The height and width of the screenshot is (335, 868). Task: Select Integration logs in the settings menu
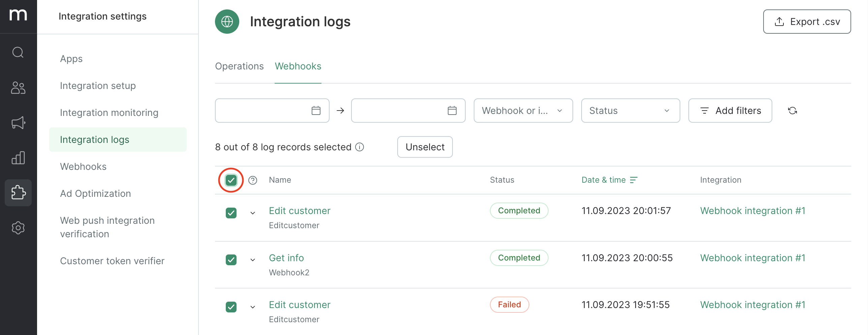(x=118, y=140)
